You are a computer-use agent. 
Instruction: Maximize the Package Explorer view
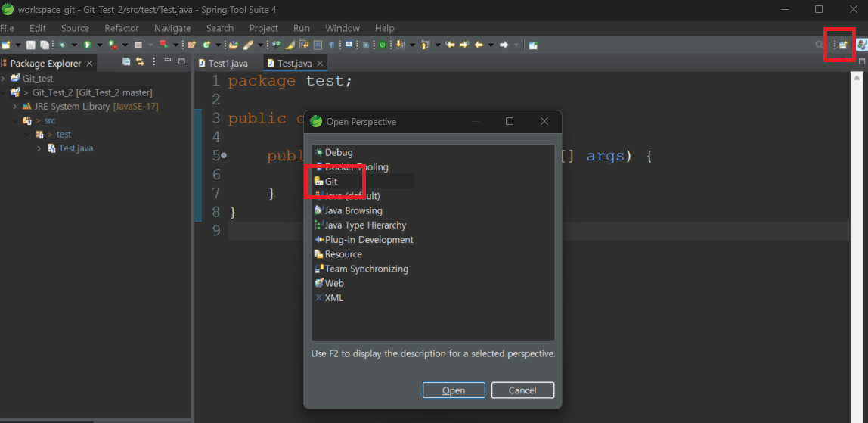(x=181, y=61)
